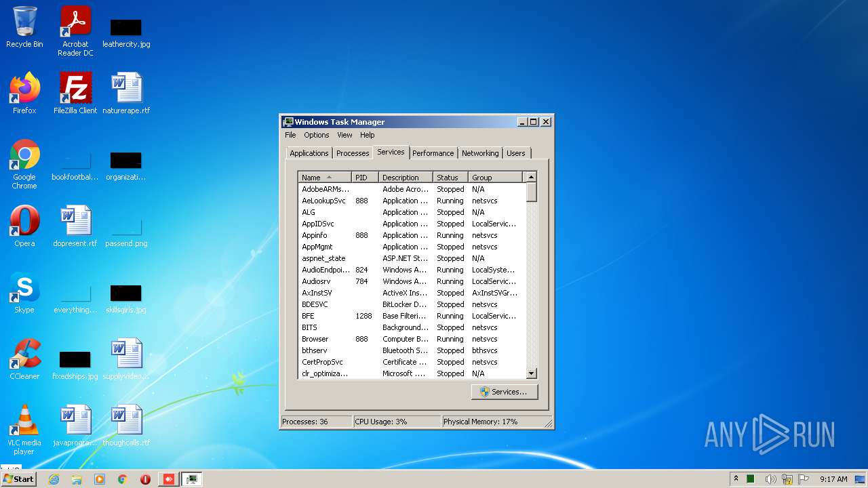Image resolution: width=868 pixels, height=488 pixels.
Task: Launch the Skype desktop shortcut
Action: click(x=24, y=293)
